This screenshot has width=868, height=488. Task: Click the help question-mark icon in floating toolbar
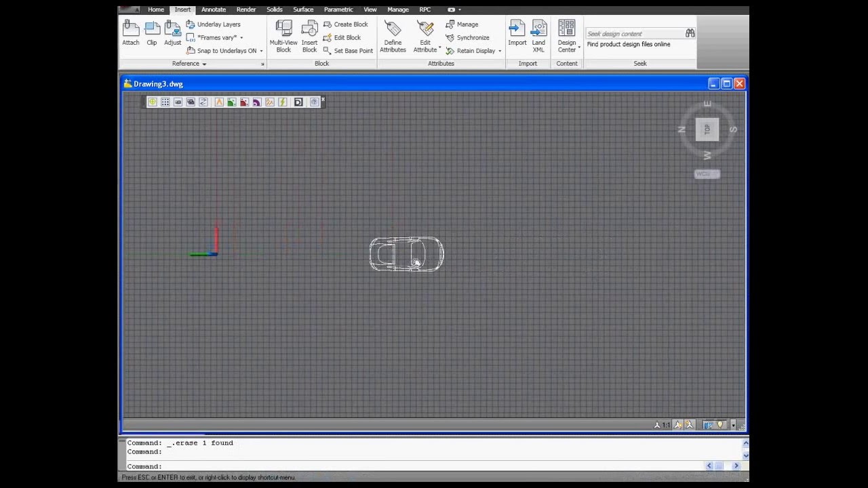click(314, 102)
